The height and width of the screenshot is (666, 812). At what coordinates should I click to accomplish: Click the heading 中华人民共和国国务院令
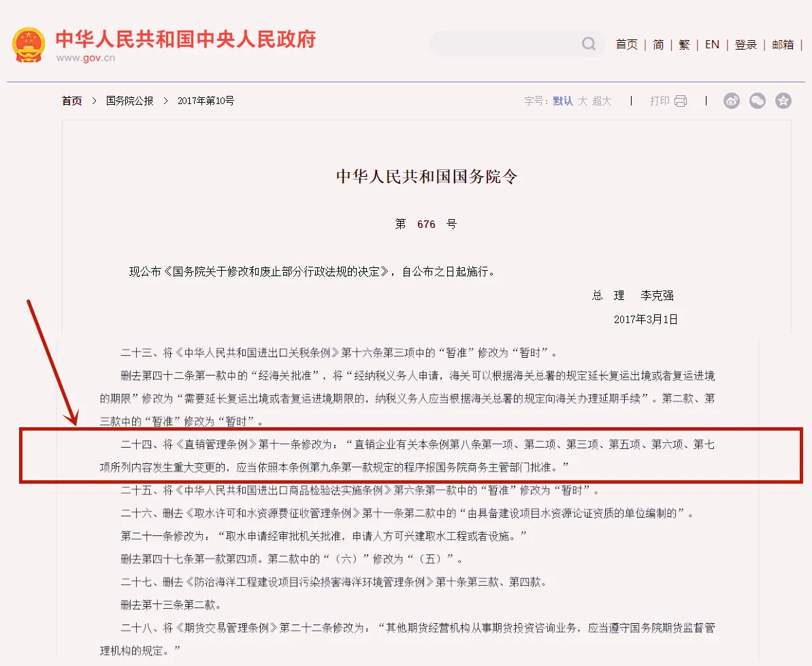point(427,176)
